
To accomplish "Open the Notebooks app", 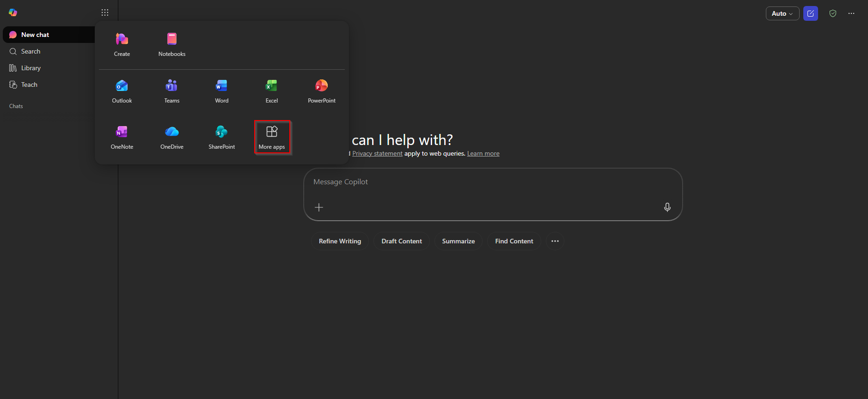I will tap(172, 45).
